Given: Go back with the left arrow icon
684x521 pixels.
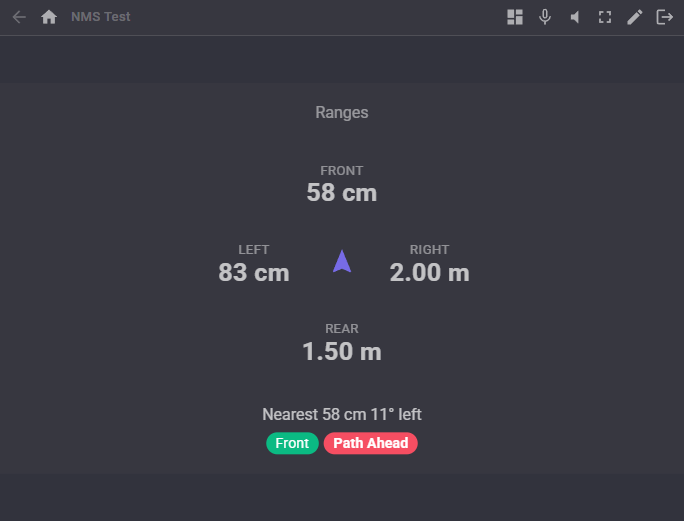Looking at the screenshot, I should pos(19,17).
